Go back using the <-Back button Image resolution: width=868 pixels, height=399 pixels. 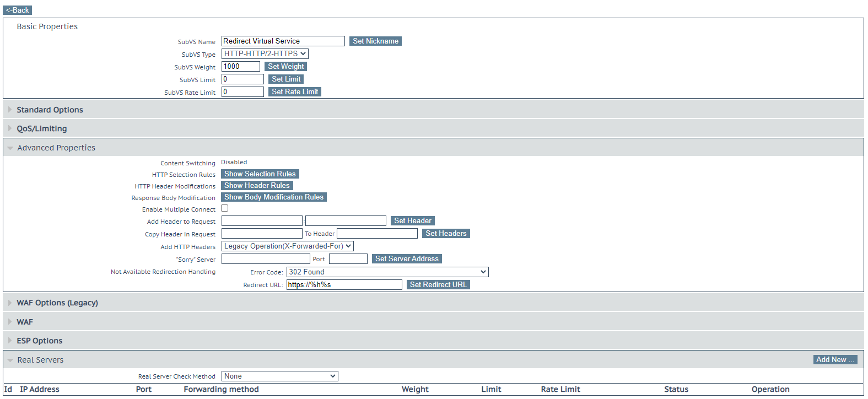point(18,10)
